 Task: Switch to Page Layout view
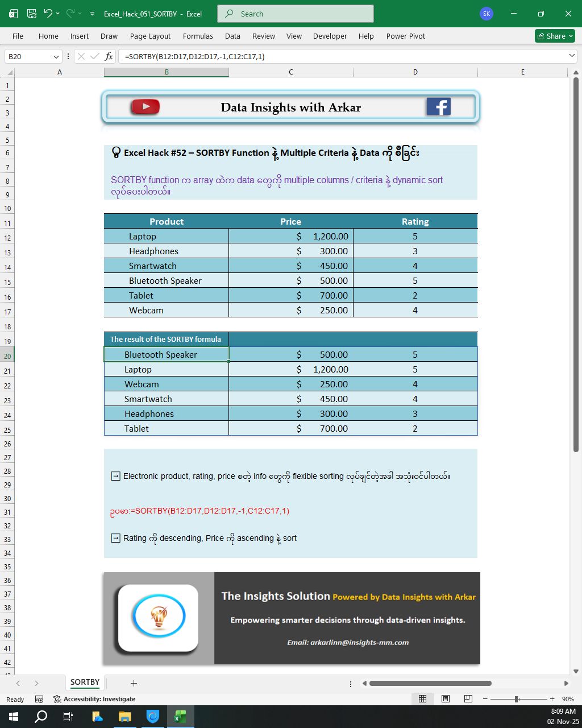(446, 699)
